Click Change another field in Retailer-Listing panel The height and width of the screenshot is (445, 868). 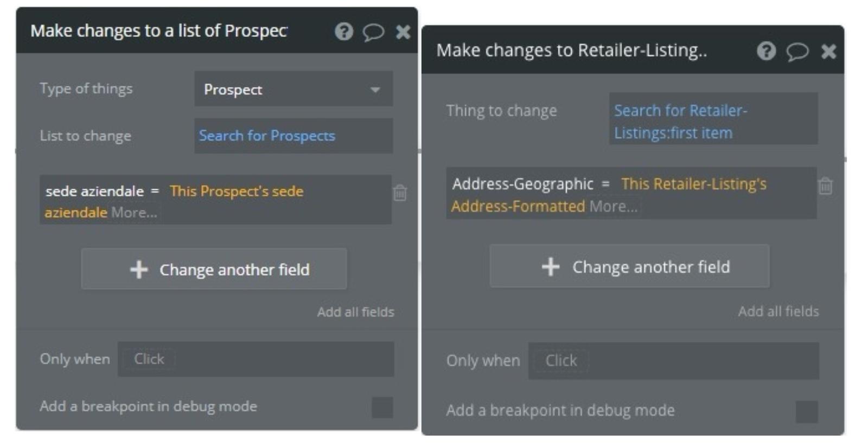tap(629, 266)
